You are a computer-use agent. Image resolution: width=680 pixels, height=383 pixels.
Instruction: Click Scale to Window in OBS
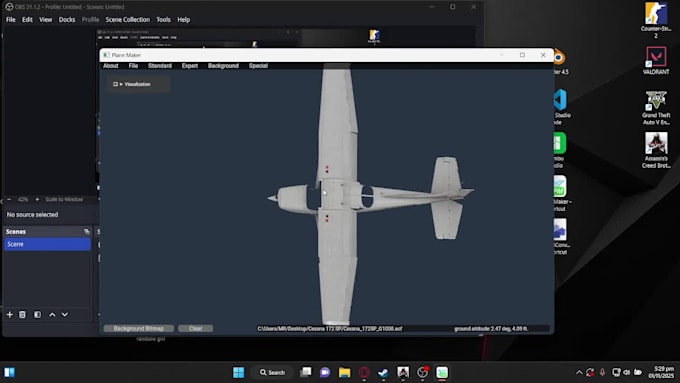pyautogui.click(x=64, y=200)
